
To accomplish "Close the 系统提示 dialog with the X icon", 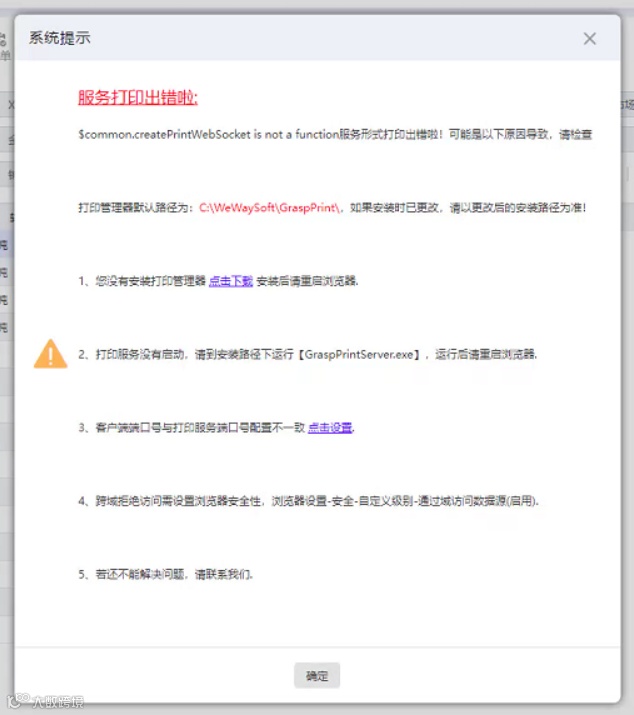I will [x=589, y=39].
